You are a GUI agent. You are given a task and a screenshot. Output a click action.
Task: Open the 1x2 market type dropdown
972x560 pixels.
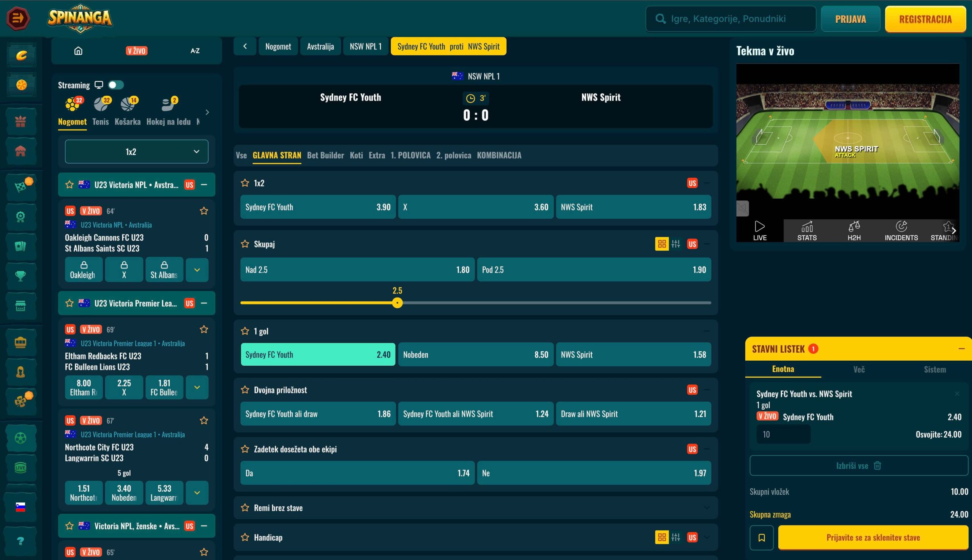137,151
